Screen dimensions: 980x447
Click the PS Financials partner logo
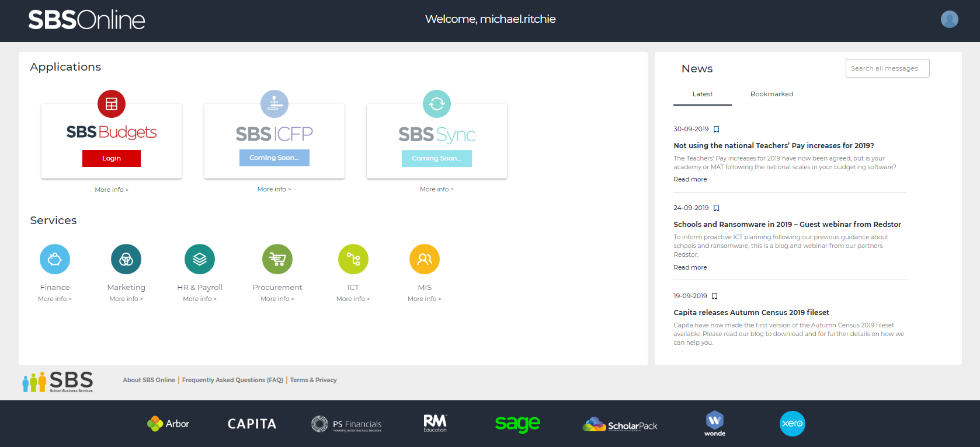[x=346, y=424]
